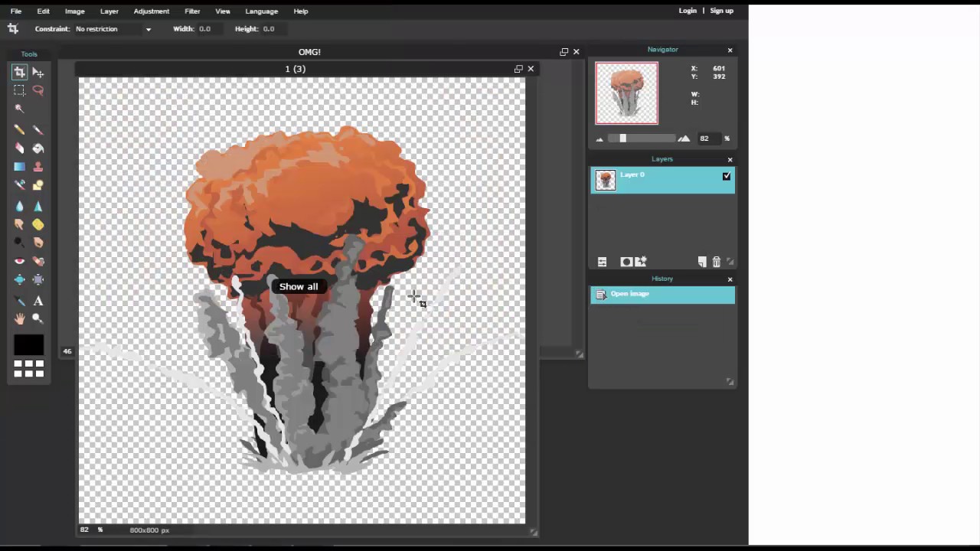Select the Sponge tool
The height and width of the screenshot is (551, 980).
[x=38, y=225]
